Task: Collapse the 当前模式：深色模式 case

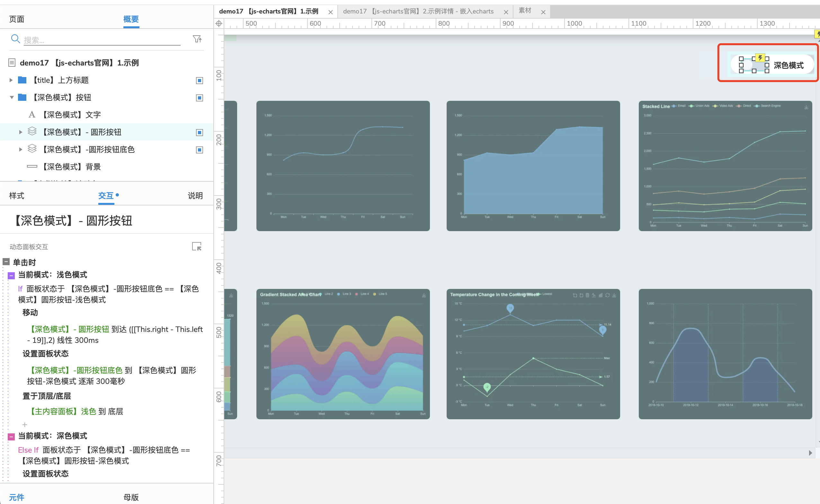Action: coord(11,437)
